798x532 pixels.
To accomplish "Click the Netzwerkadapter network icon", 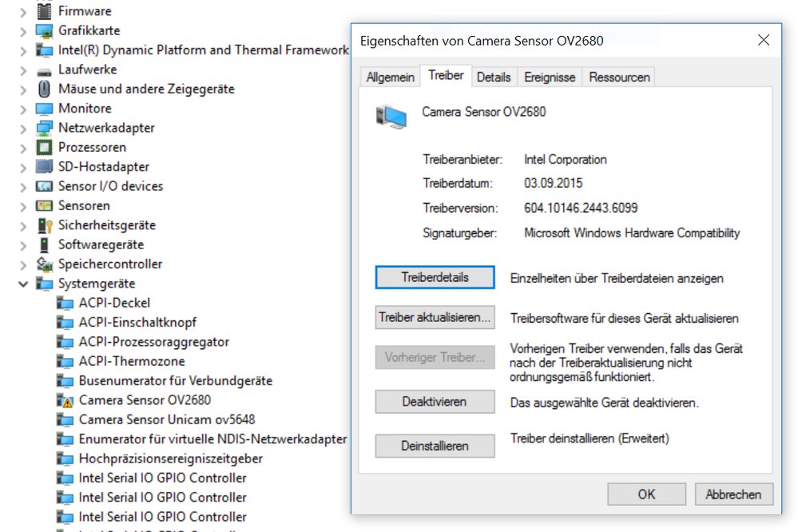I will point(45,128).
